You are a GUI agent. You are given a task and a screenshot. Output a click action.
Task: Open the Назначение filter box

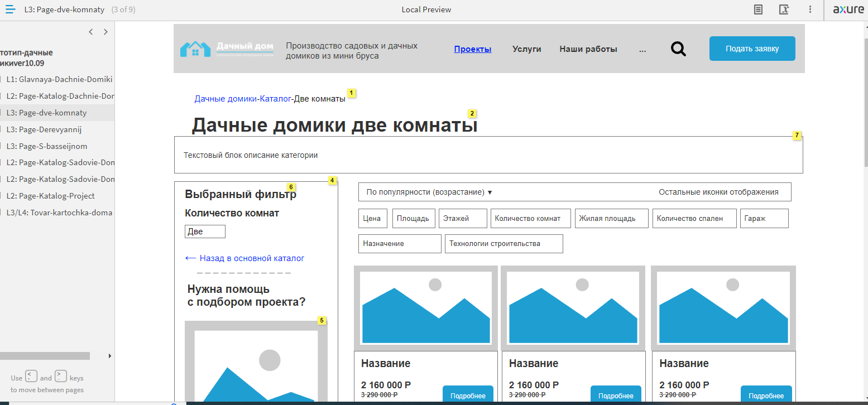point(400,244)
